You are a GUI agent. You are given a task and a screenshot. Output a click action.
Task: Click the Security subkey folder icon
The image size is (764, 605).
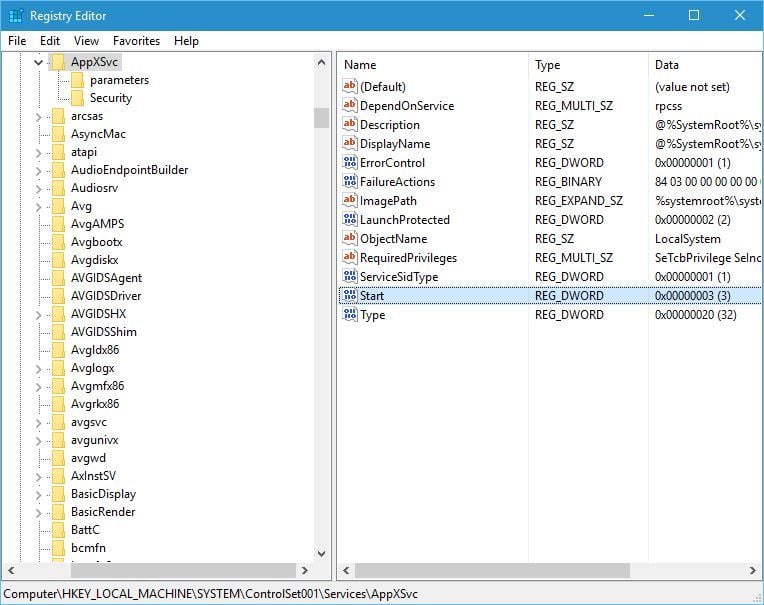coord(77,98)
